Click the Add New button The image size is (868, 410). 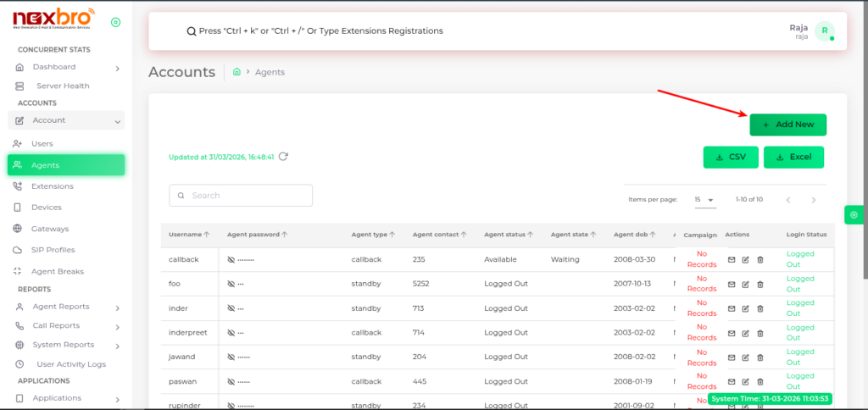[x=787, y=125]
